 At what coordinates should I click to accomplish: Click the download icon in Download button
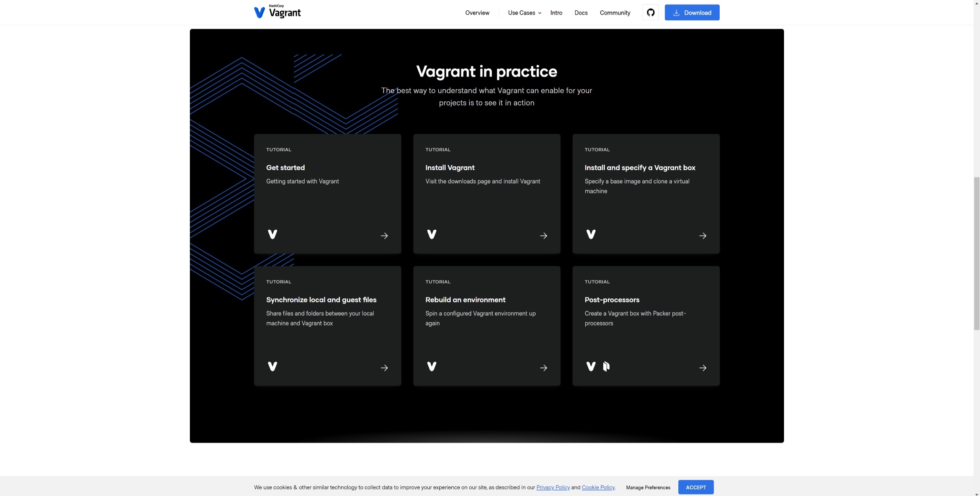676,13
